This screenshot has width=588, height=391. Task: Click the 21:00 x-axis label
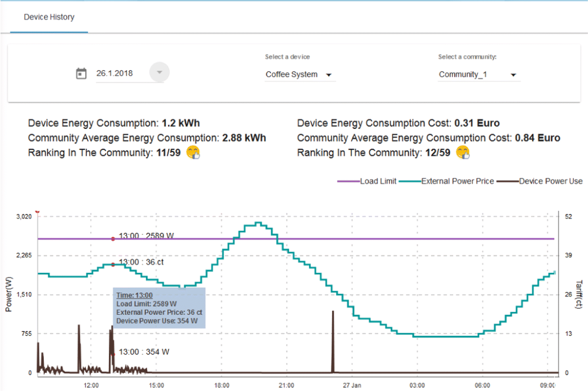click(x=286, y=385)
